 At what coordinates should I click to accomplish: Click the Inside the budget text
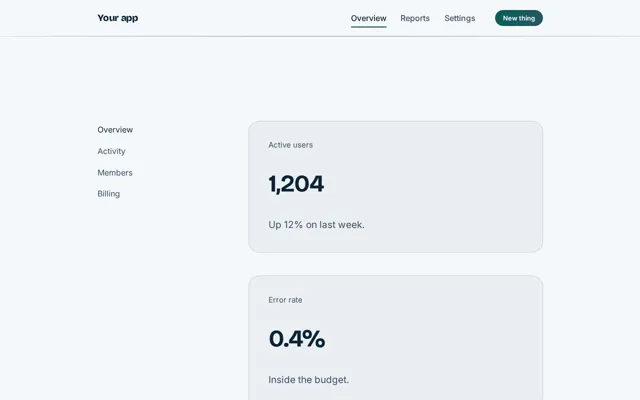click(309, 380)
